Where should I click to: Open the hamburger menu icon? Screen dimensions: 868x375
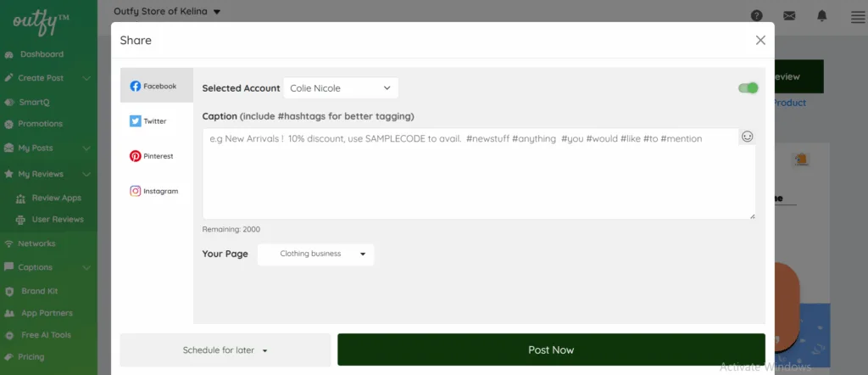tap(857, 16)
